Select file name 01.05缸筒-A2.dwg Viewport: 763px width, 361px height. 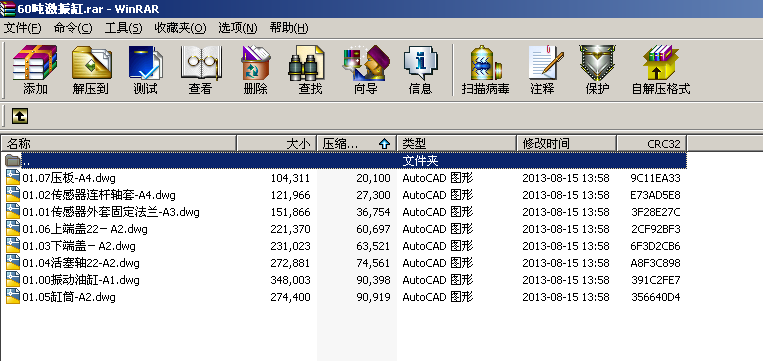69,297
